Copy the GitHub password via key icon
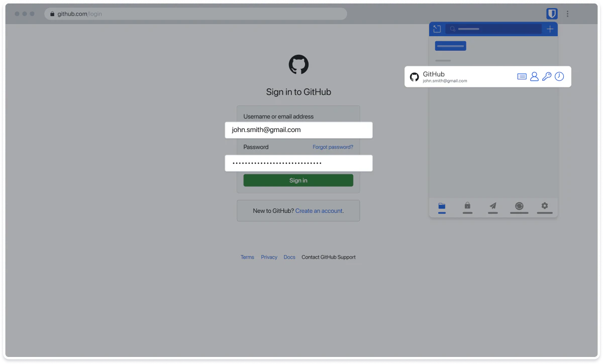Screen dimensions: 603x364 point(547,76)
